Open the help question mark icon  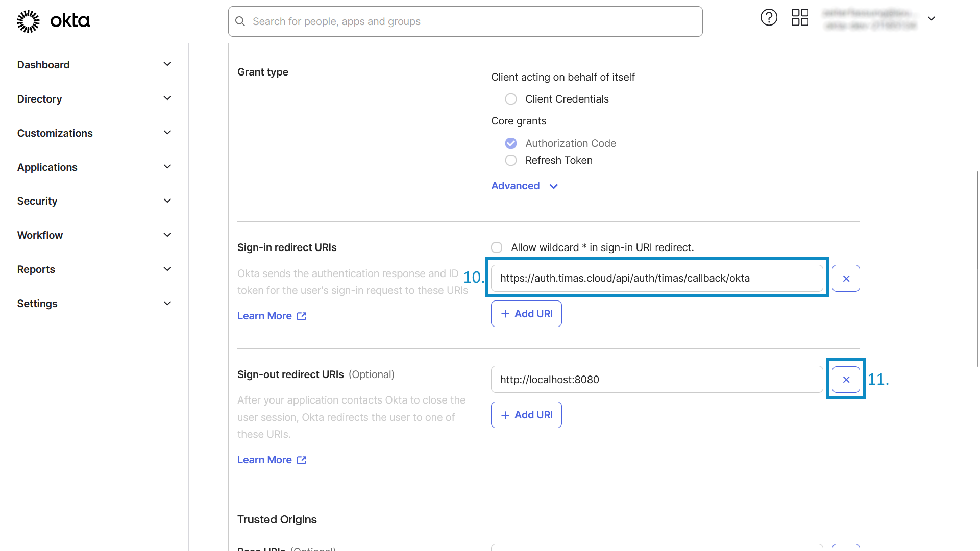tap(769, 17)
